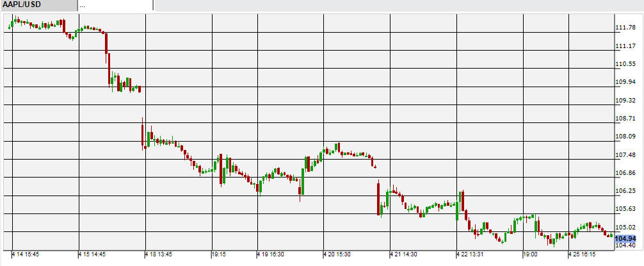Viewport: 644px width, 266px height.
Task: Open the tab labeled with ellipsis
Action: [115, 5]
